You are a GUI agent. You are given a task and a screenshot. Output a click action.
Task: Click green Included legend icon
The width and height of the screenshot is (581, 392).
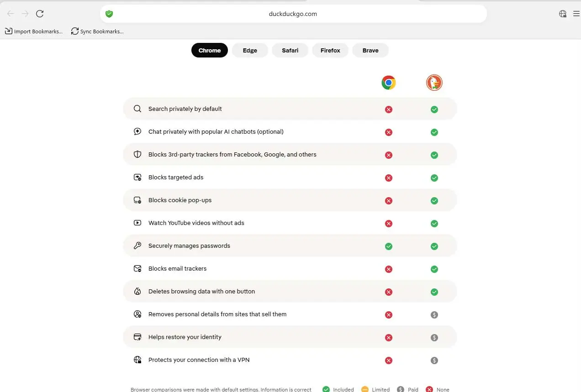tap(326, 389)
